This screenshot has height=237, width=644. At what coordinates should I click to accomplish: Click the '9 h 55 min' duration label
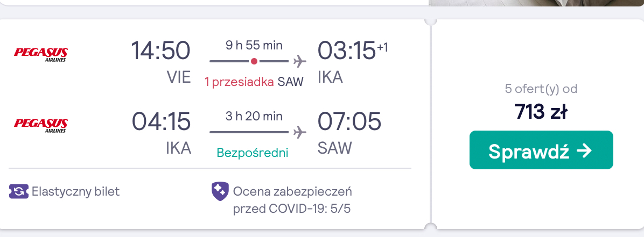click(x=254, y=45)
